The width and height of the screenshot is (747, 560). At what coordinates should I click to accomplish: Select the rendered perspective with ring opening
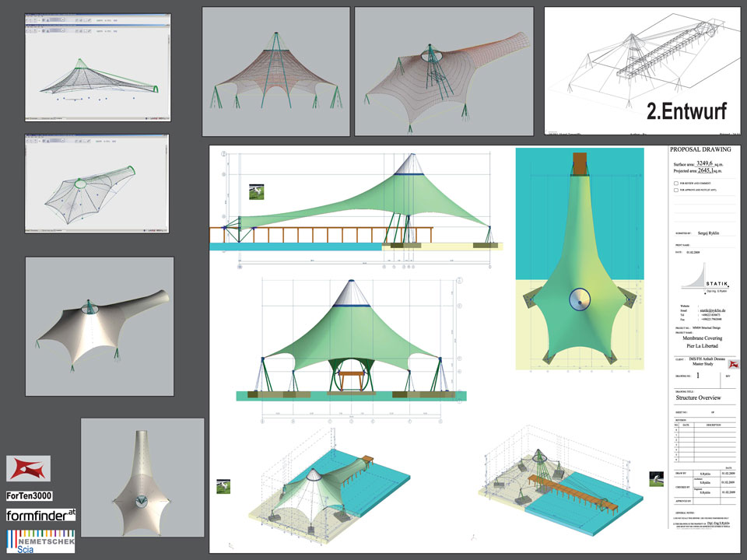pos(444,72)
